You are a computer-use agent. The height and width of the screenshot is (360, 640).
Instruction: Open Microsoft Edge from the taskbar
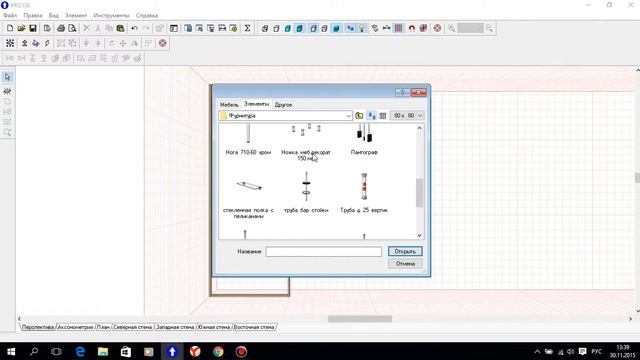tap(80, 351)
